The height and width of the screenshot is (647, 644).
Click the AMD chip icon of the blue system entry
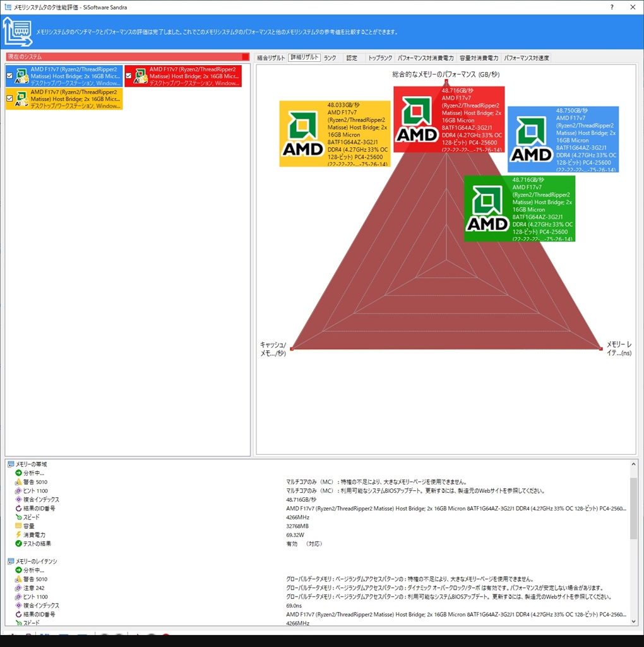coord(21,76)
